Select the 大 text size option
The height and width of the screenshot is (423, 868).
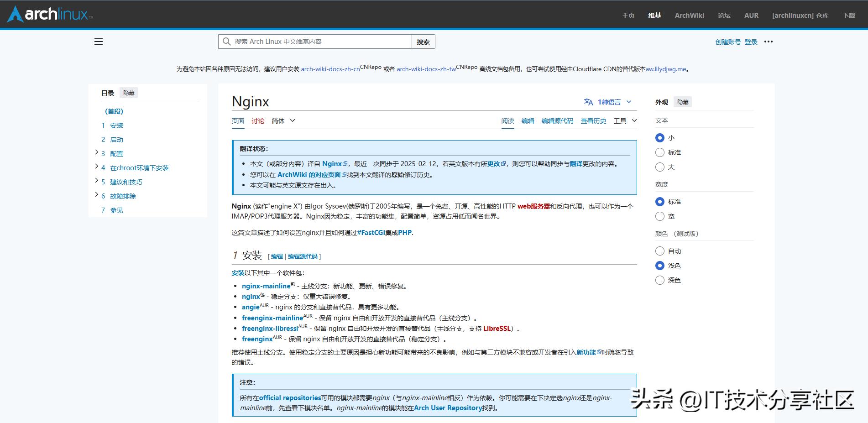click(x=660, y=167)
